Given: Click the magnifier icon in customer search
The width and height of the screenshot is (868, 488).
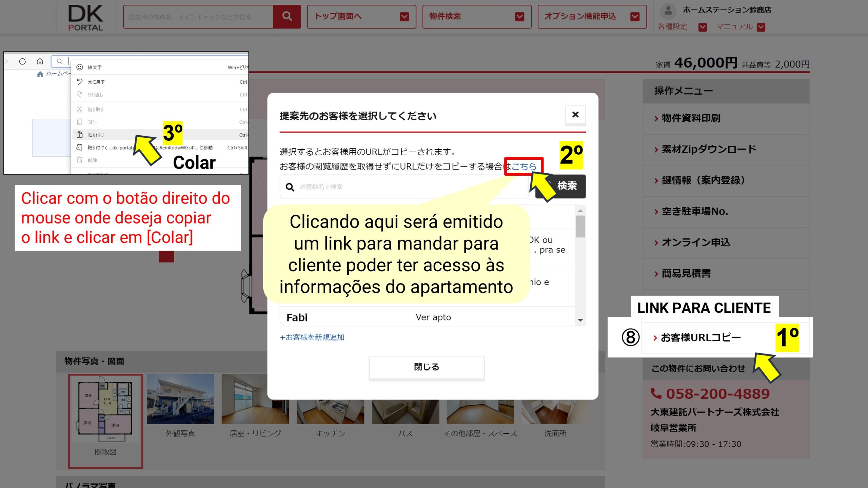Looking at the screenshot, I should [x=290, y=187].
